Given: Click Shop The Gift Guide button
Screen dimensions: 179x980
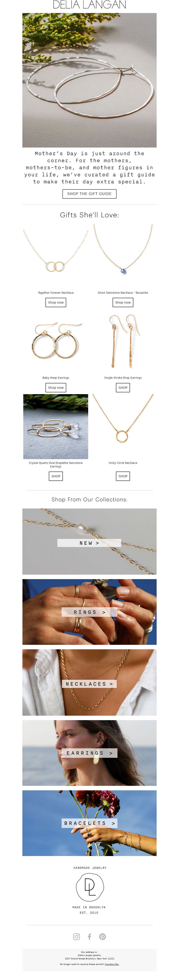Looking at the screenshot, I should [89, 194].
